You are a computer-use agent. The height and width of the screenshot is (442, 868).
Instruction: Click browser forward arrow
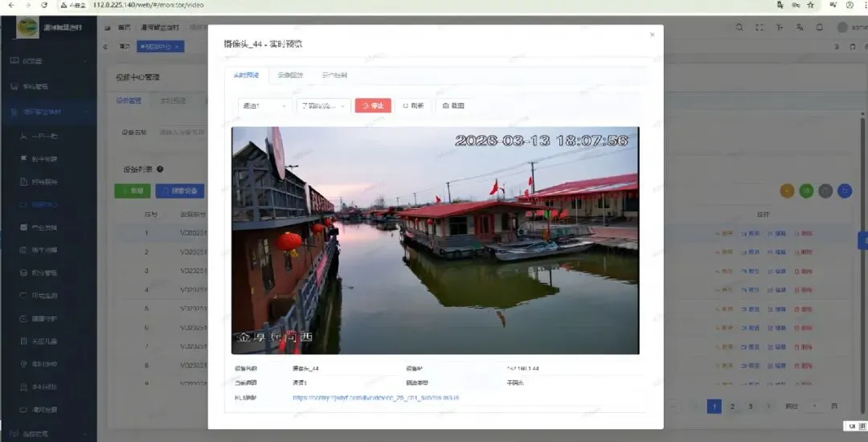click(27, 5)
